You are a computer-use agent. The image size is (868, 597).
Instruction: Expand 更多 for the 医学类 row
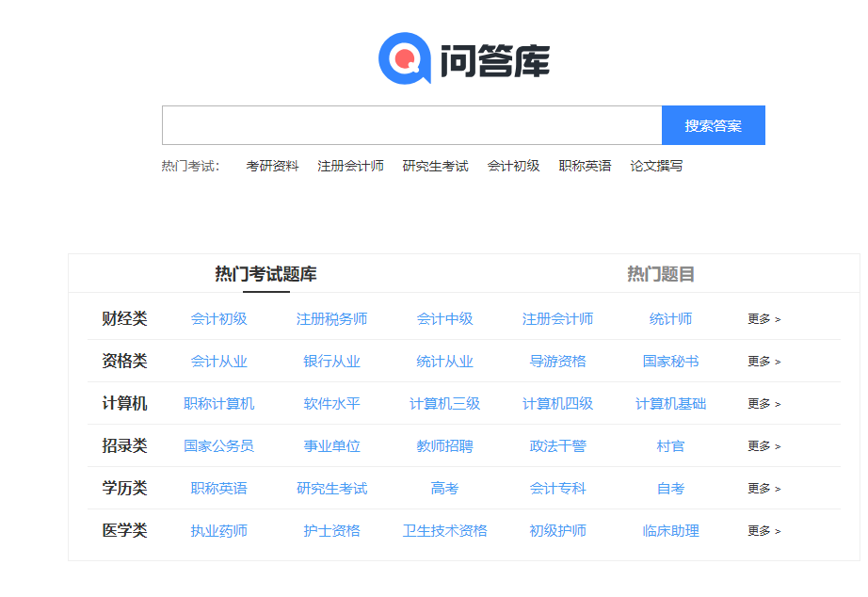763,531
